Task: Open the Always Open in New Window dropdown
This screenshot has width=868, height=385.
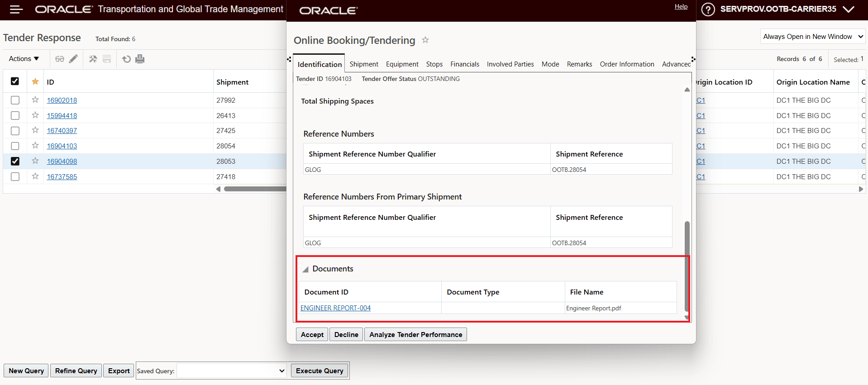Action: [813, 37]
